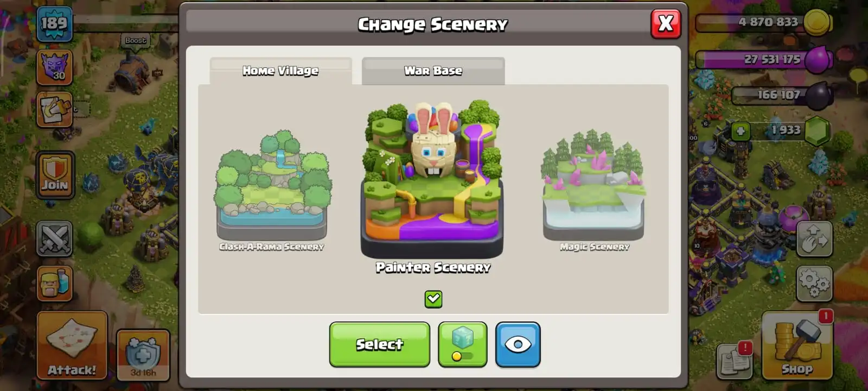This screenshot has width=868, height=391.
Task: Click the barbarian and potion army icon
Action: coord(54,283)
